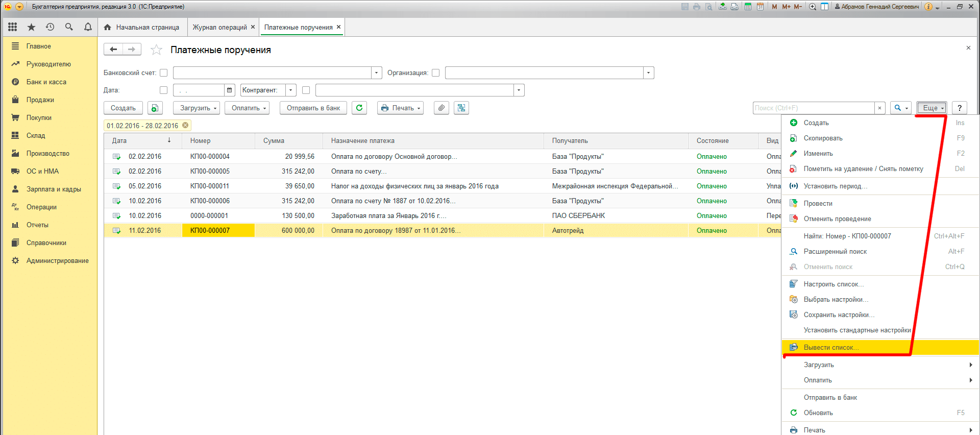Select Вывести список menu item
Image resolution: width=980 pixels, height=435 pixels.
point(831,348)
